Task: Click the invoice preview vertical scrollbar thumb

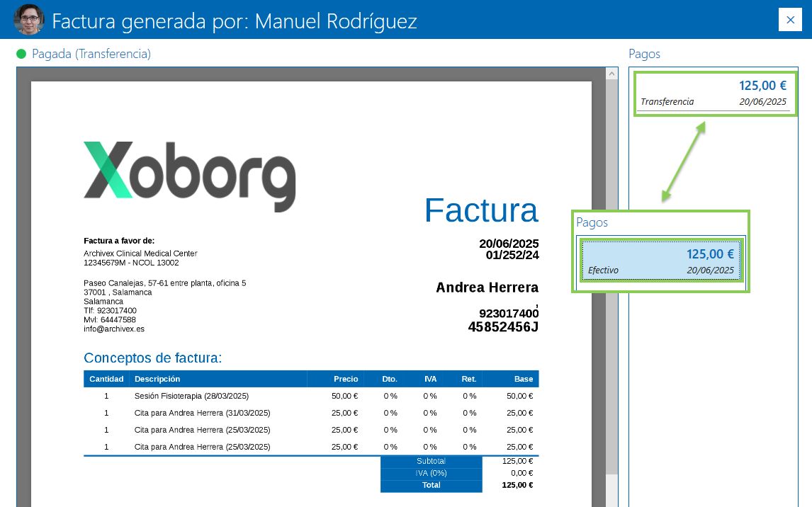Action: tap(611, 277)
